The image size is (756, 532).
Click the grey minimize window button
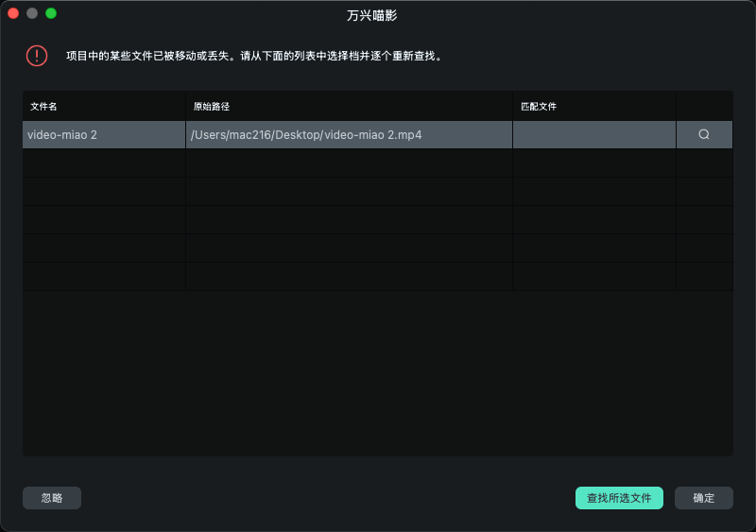pyautogui.click(x=32, y=13)
